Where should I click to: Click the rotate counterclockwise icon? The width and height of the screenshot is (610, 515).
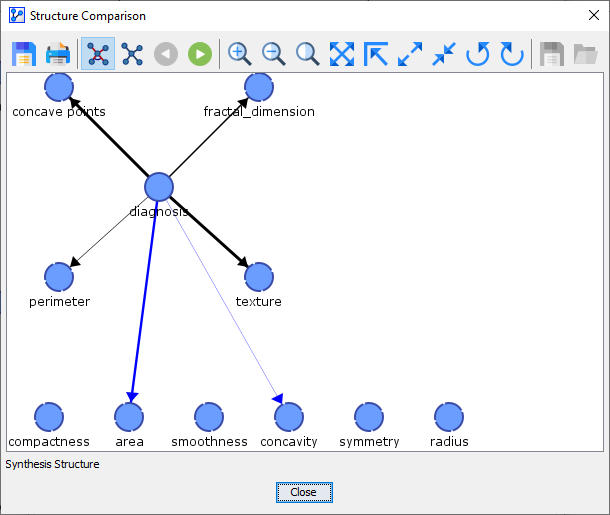click(478, 54)
